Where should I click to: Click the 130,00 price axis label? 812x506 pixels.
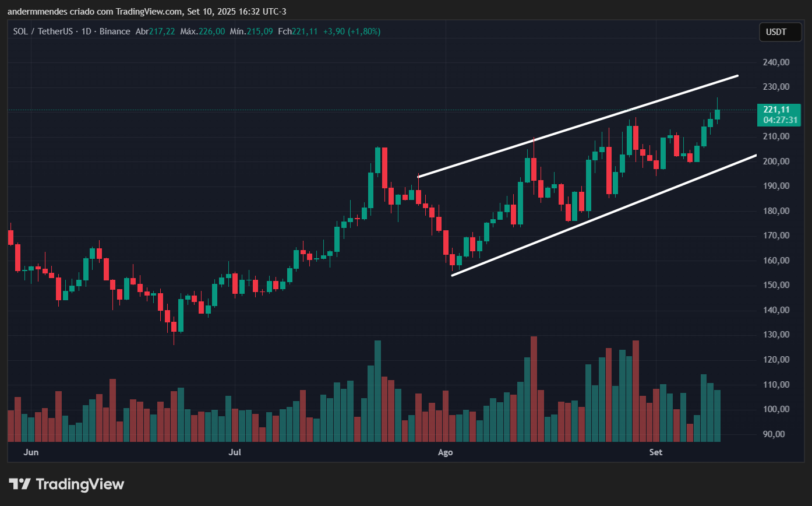pyautogui.click(x=775, y=335)
